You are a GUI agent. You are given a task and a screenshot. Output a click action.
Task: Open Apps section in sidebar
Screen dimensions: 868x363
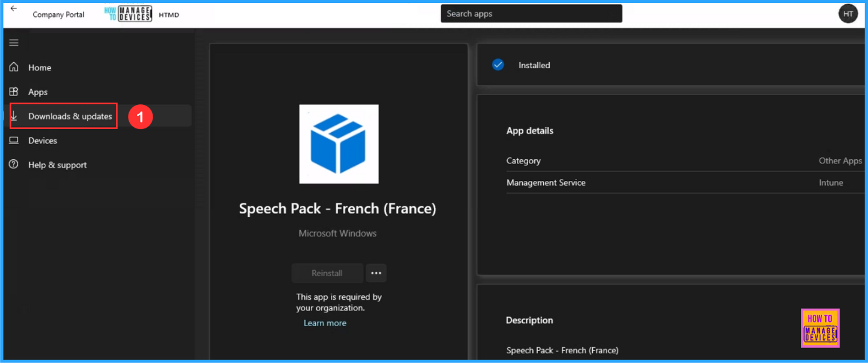tap(38, 92)
